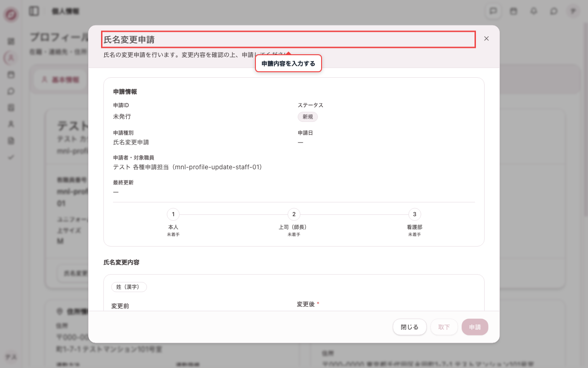Click 氏名変更申請 value under 申請種別
The image size is (588, 368).
(131, 142)
